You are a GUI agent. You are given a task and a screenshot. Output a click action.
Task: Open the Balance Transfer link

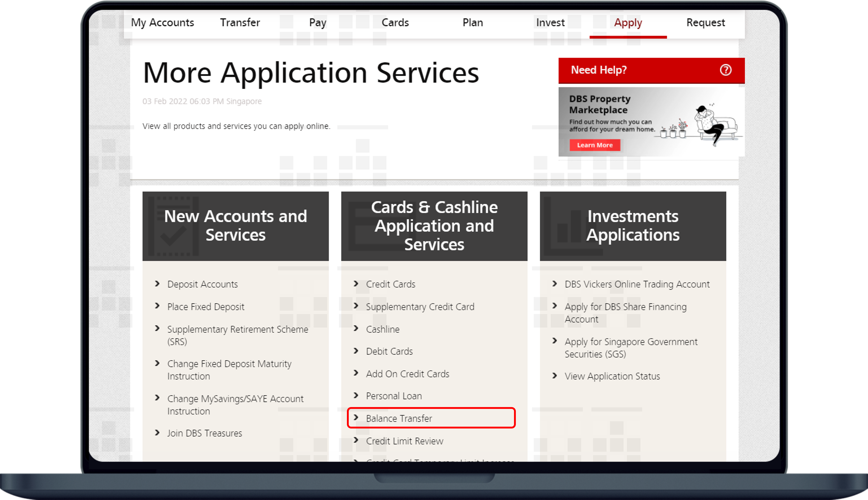tap(399, 418)
